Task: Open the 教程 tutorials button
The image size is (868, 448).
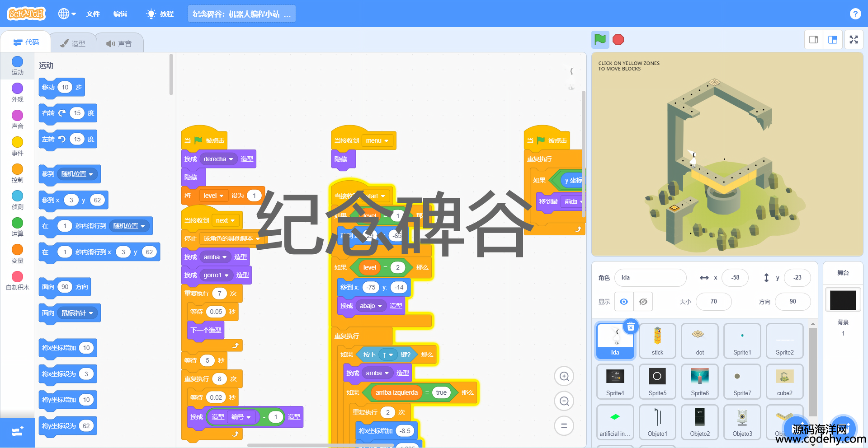Action: point(160,14)
